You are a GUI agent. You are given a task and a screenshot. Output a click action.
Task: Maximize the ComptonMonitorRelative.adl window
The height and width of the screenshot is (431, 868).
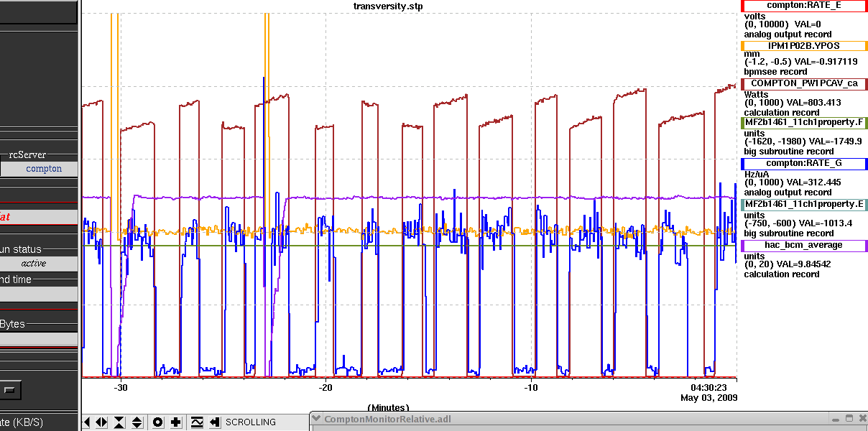coord(849,419)
